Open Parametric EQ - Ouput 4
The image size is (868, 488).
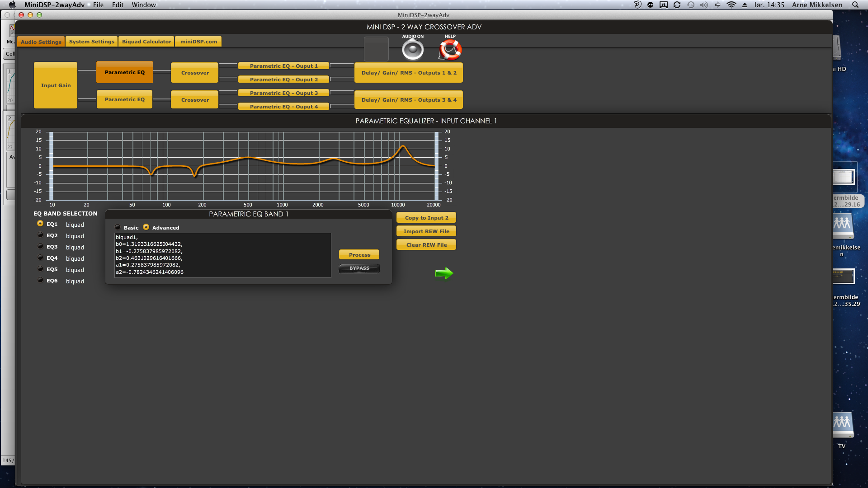[284, 107]
